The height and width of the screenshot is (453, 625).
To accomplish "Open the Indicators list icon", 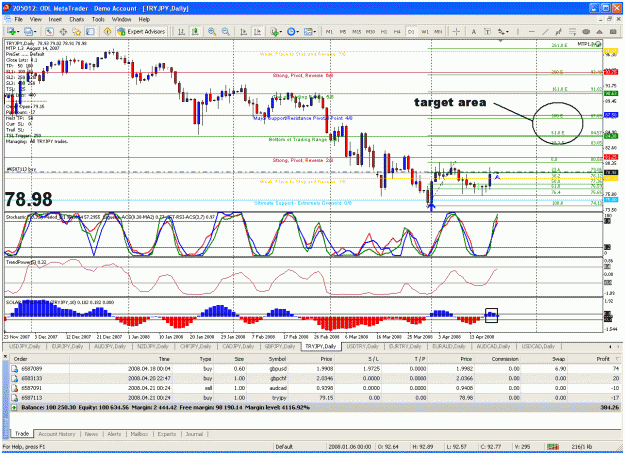I will pos(274,32).
